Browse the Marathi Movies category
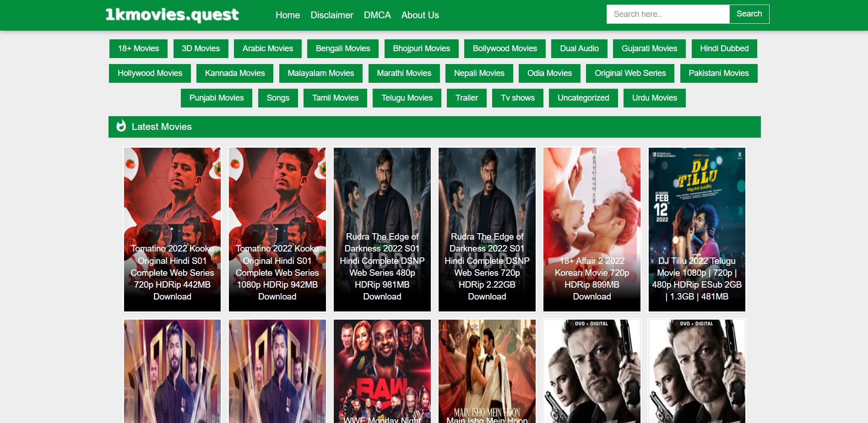 404,73
